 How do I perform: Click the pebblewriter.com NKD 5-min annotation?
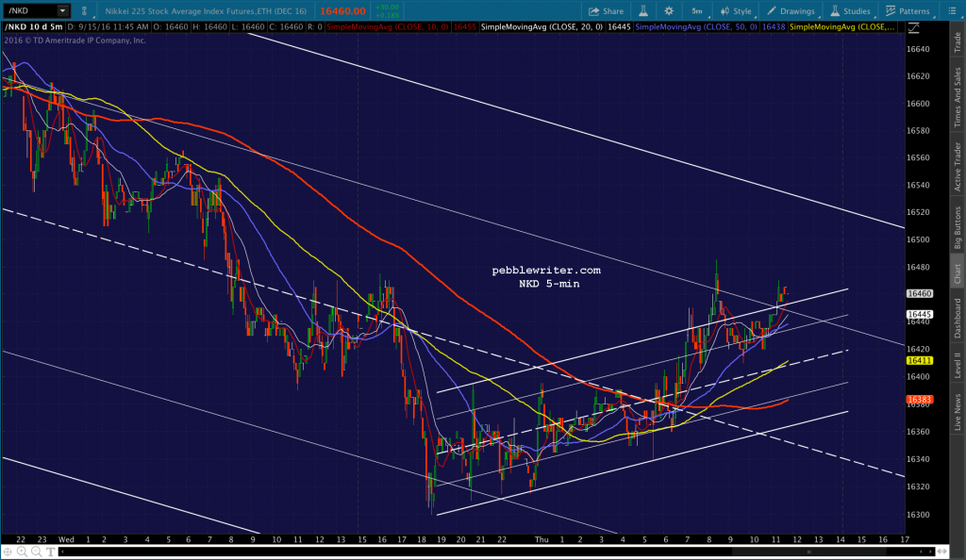point(546,277)
